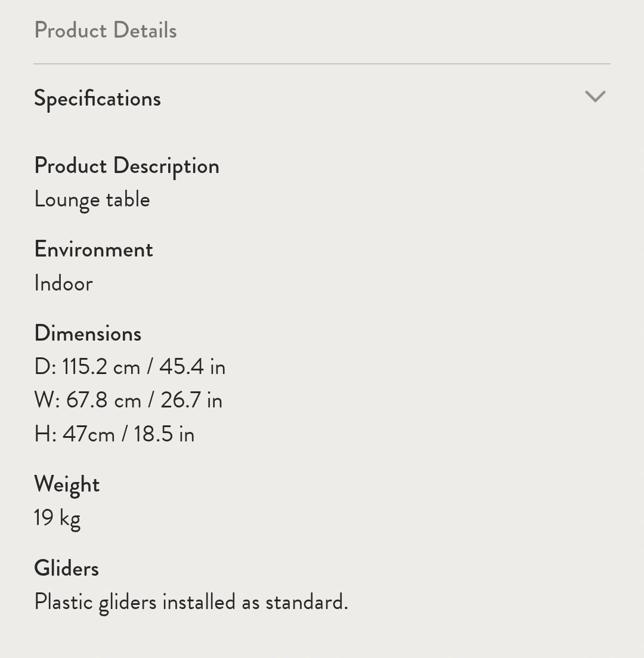The width and height of the screenshot is (644, 658).
Task: Open the Product Details heading
Action: coord(106,30)
